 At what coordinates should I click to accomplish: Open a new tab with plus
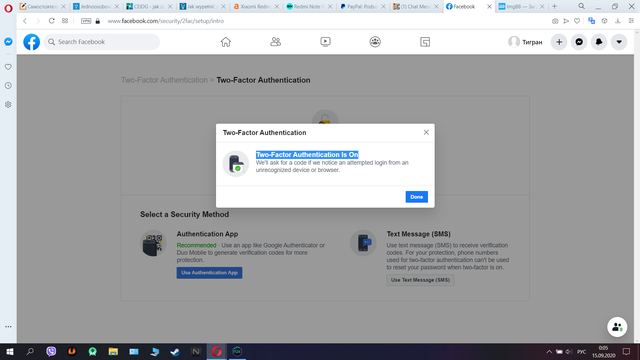(554, 6)
